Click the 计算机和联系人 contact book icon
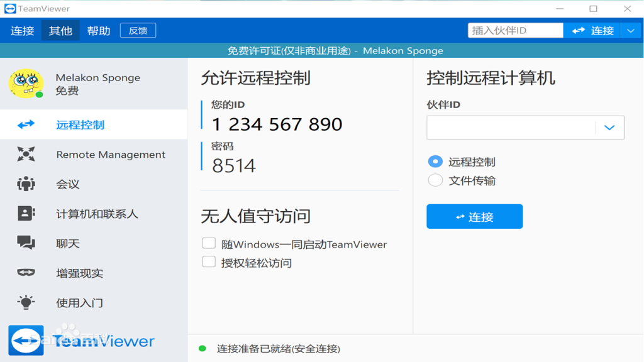The width and height of the screenshot is (644, 362). [x=26, y=214]
